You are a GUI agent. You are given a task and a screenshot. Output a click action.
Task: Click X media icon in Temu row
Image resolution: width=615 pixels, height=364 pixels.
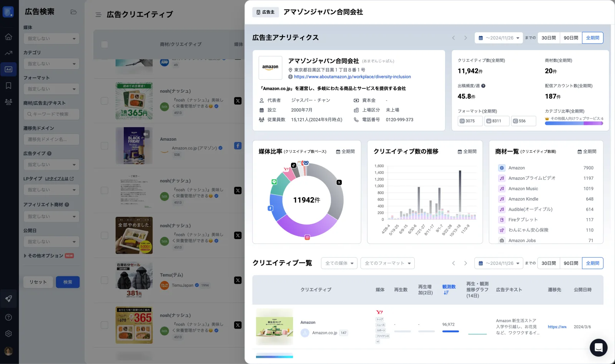[238, 280]
